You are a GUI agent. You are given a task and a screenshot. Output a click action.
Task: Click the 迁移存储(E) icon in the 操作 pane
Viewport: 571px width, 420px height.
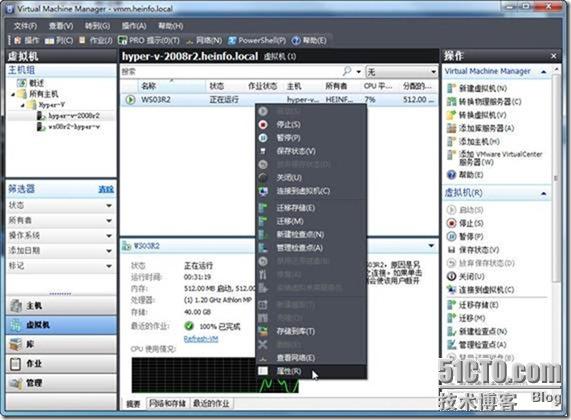(452, 305)
